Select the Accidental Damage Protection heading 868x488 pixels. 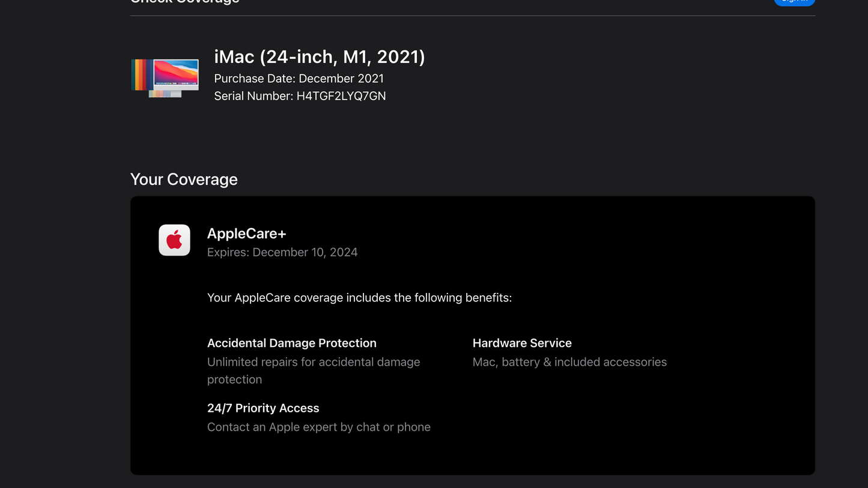point(291,343)
